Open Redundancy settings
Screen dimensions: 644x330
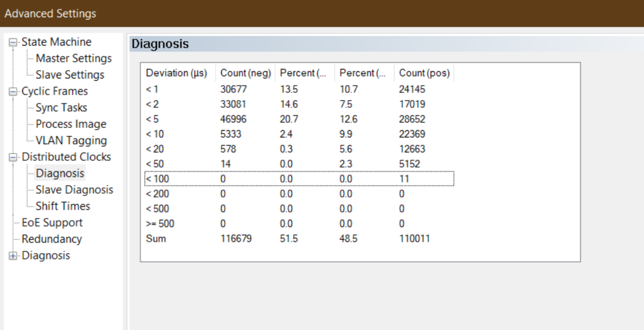tap(52, 239)
